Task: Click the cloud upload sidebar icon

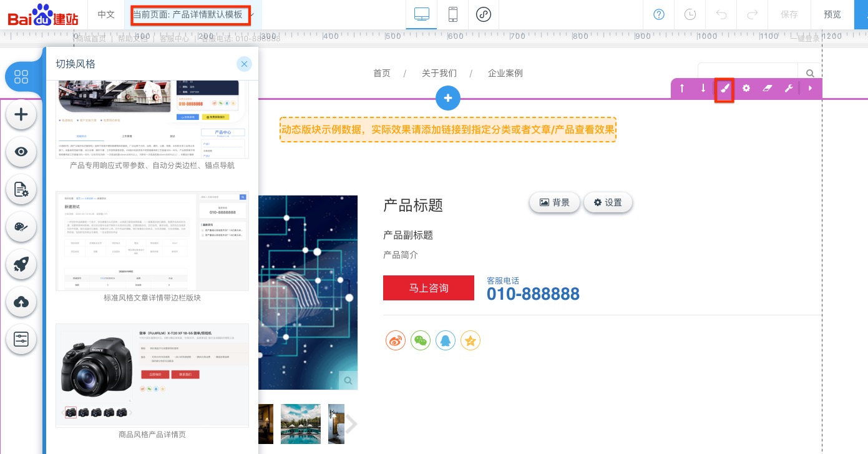Action: (x=21, y=302)
